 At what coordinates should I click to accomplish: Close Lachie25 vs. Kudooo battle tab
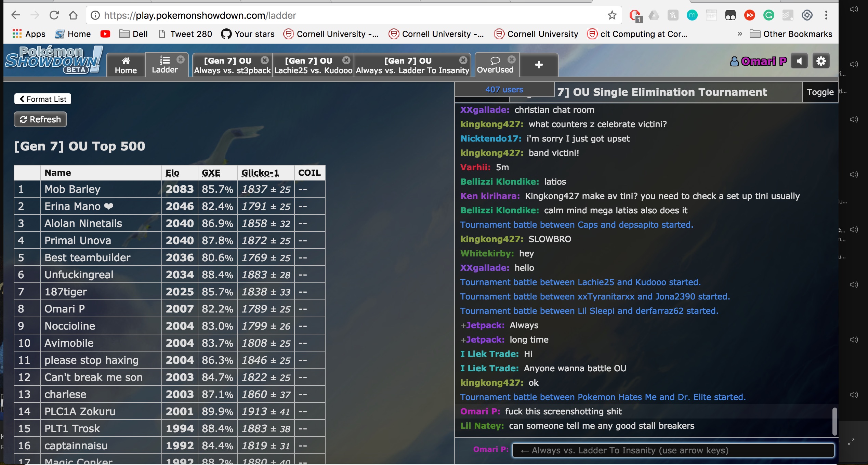(346, 60)
